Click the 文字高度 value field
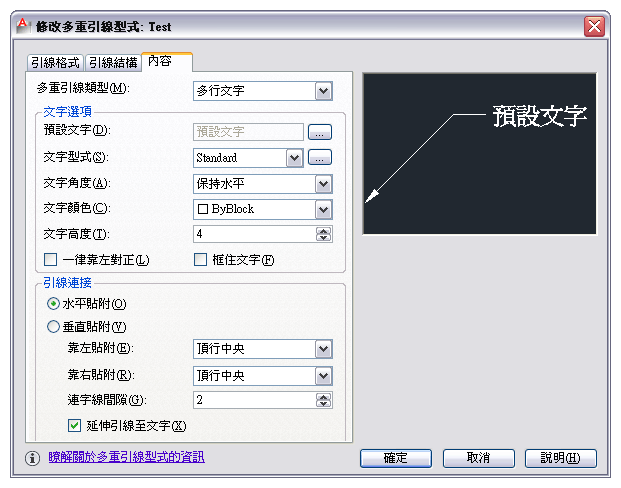 [255, 234]
